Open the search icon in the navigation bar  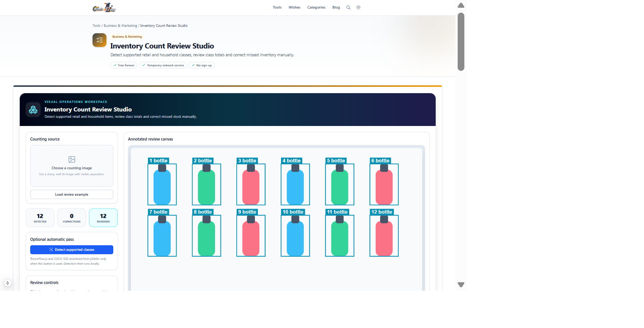pos(348,7)
